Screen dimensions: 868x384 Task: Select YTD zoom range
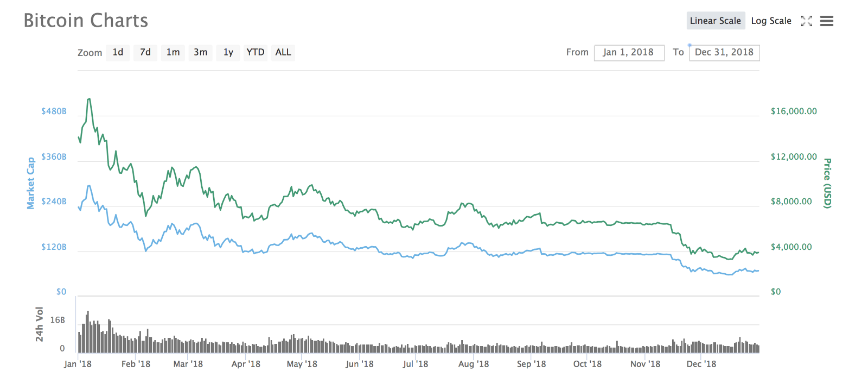click(x=256, y=52)
